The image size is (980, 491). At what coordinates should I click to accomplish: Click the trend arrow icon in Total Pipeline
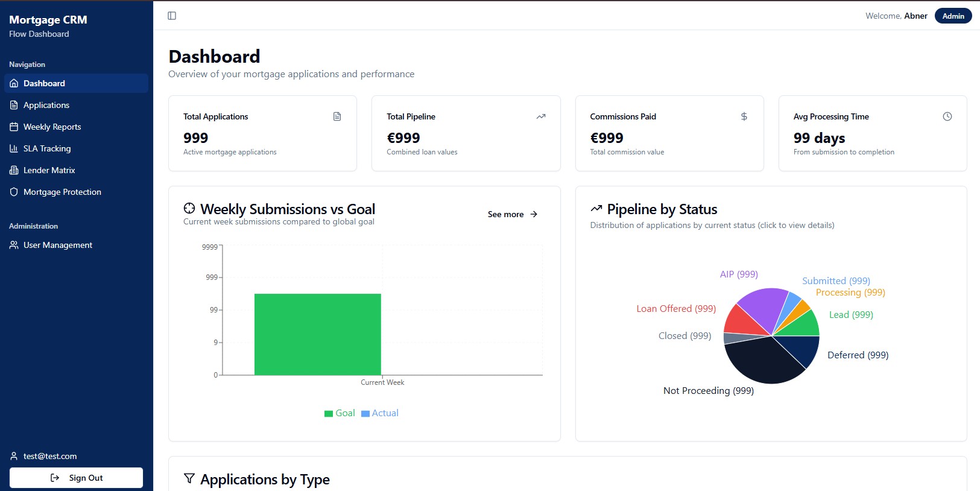pyautogui.click(x=541, y=116)
